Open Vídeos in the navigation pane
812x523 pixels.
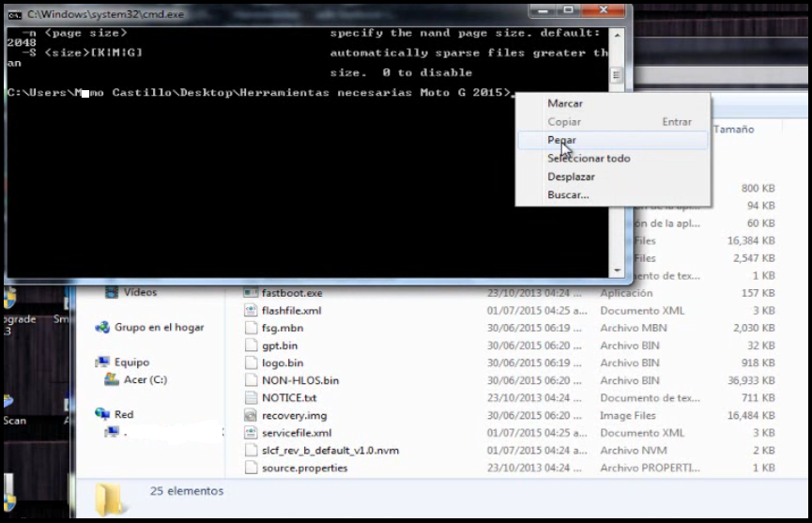click(x=140, y=292)
